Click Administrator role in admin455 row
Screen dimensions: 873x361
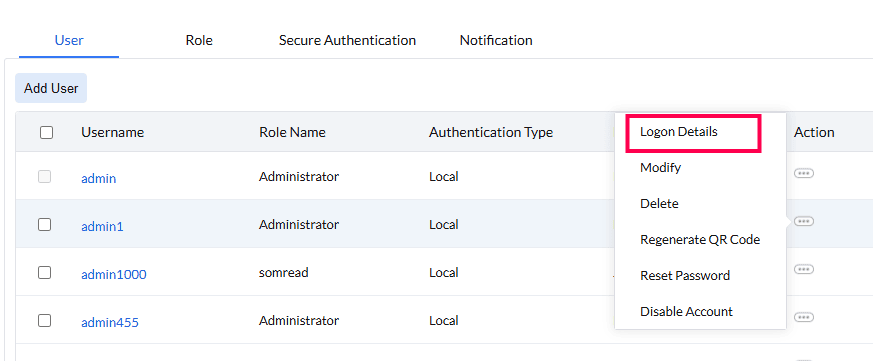tap(299, 320)
